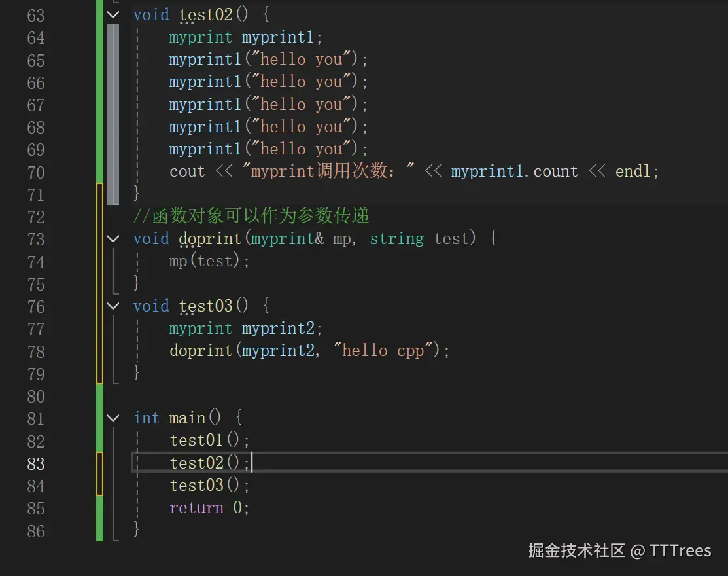This screenshot has width=728, height=576.
Task: Place cursor on the 'test02();' call in main
Action: (x=209, y=463)
